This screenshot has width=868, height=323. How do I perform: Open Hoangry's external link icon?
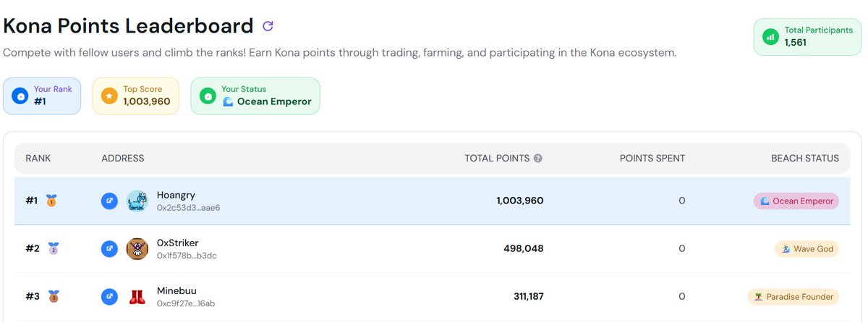click(109, 201)
